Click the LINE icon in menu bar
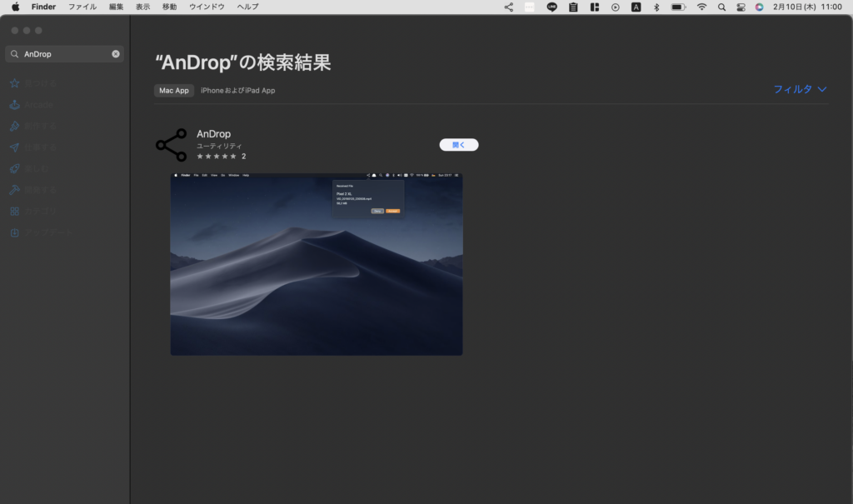853x504 pixels. click(551, 7)
